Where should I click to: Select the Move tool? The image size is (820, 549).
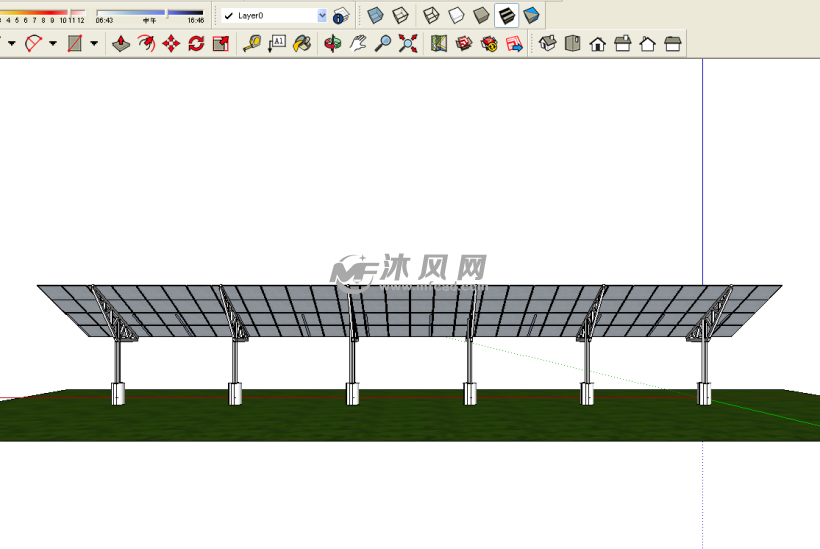coord(172,43)
